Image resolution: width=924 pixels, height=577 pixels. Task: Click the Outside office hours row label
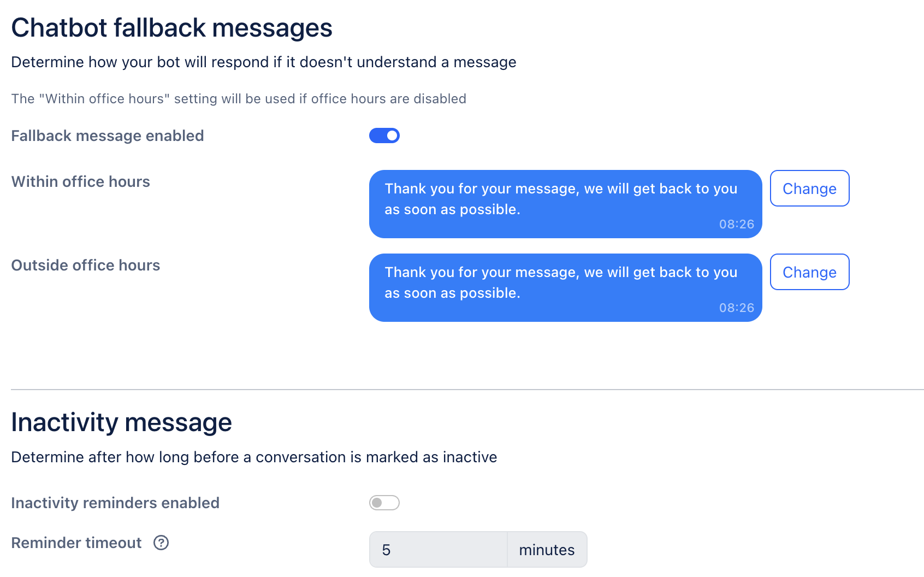[x=86, y=265]
